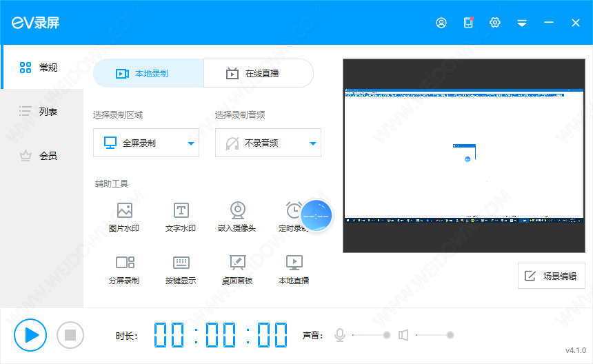Switch to 本地录制 mode
The width and height of the screenshot is (593, 364).
[x=148, y=73]
